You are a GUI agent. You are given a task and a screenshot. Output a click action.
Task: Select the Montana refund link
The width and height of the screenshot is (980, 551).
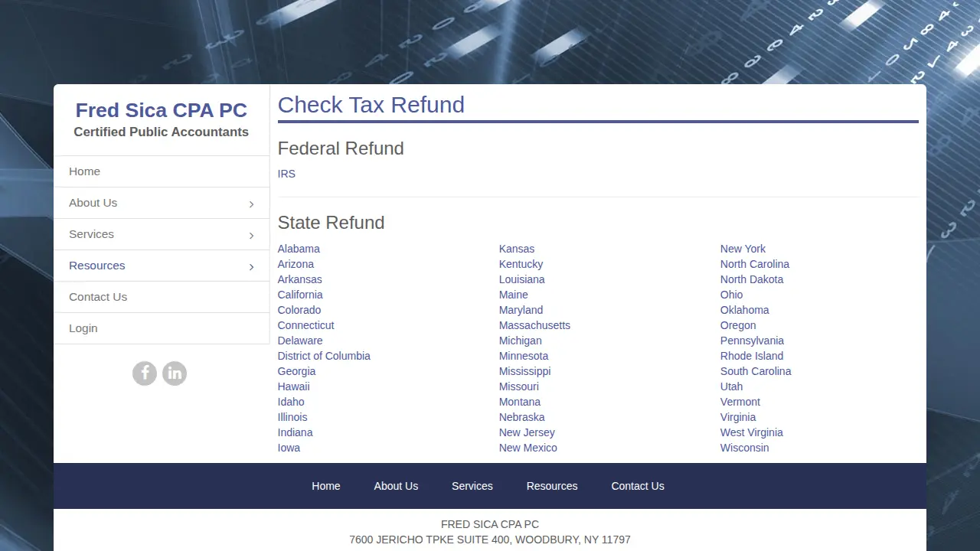[x=520, y=402]
